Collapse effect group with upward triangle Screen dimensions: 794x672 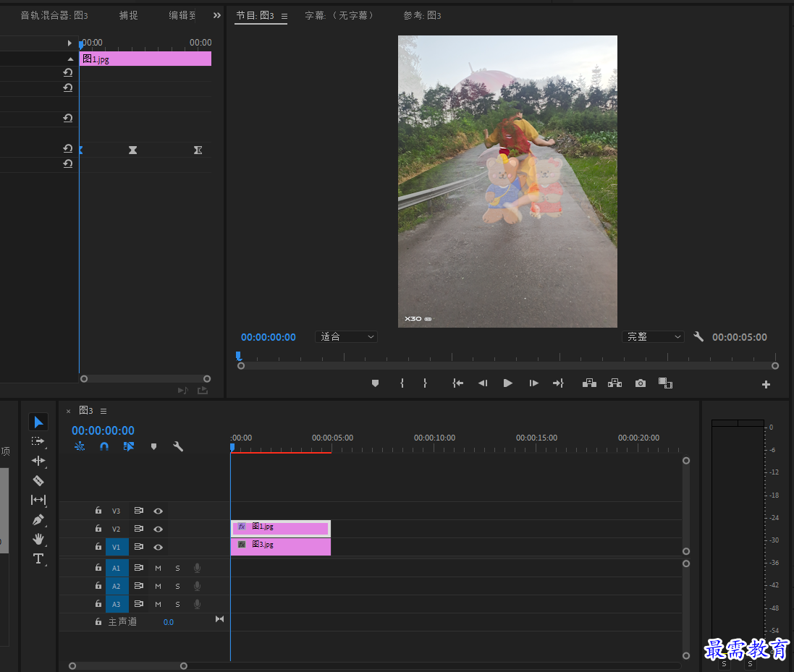(70, 59)
